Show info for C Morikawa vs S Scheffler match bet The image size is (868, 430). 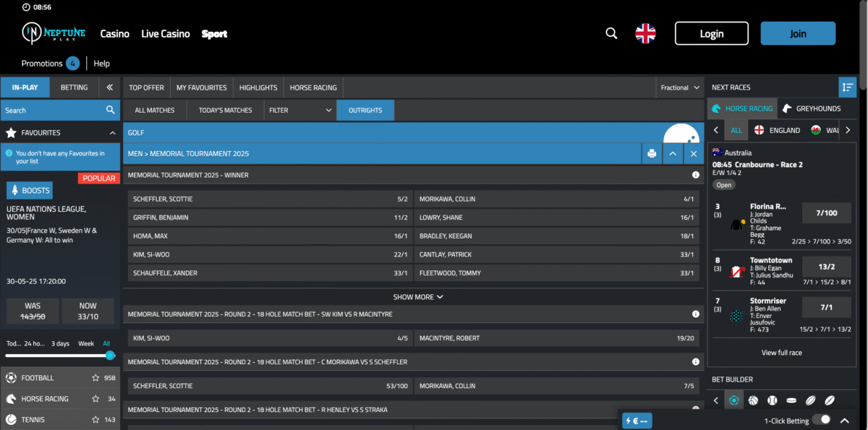pos(695,361)
